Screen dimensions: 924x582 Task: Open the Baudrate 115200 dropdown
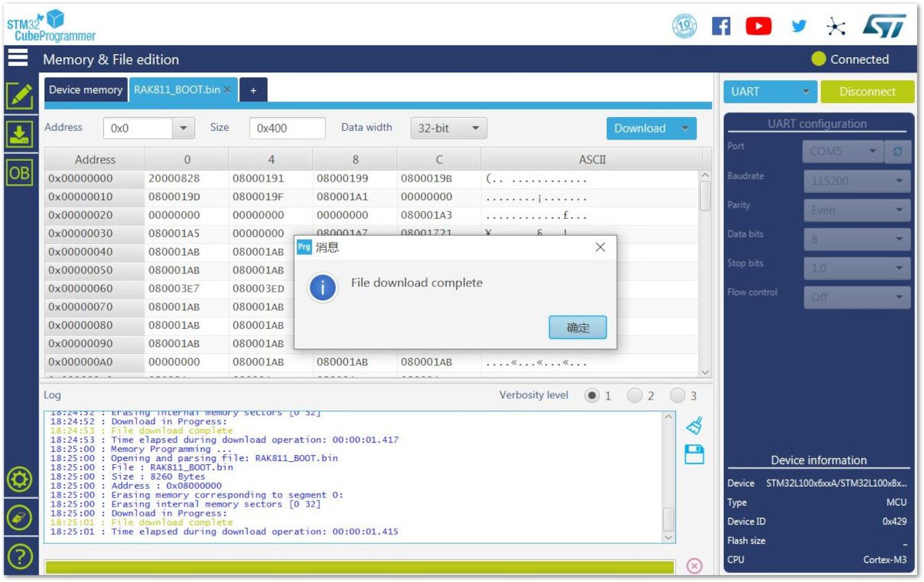(x=857, y=181)
